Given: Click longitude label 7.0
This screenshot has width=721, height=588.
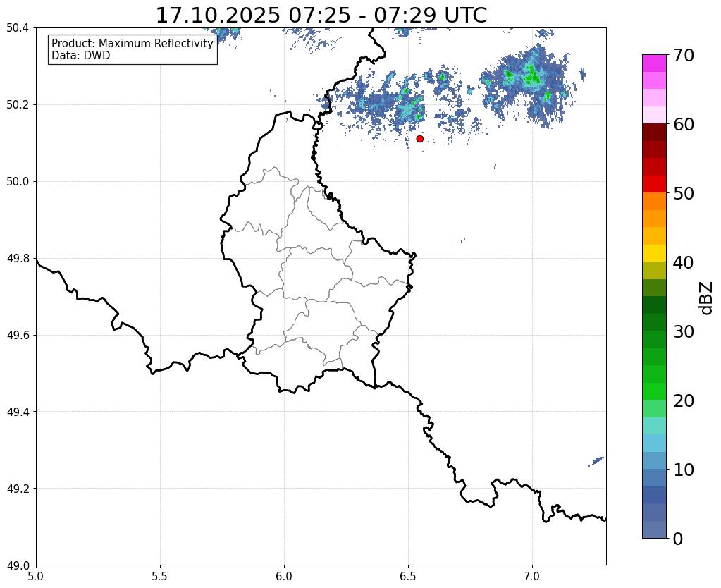Looking at the screenshot, I should [532, 576].
